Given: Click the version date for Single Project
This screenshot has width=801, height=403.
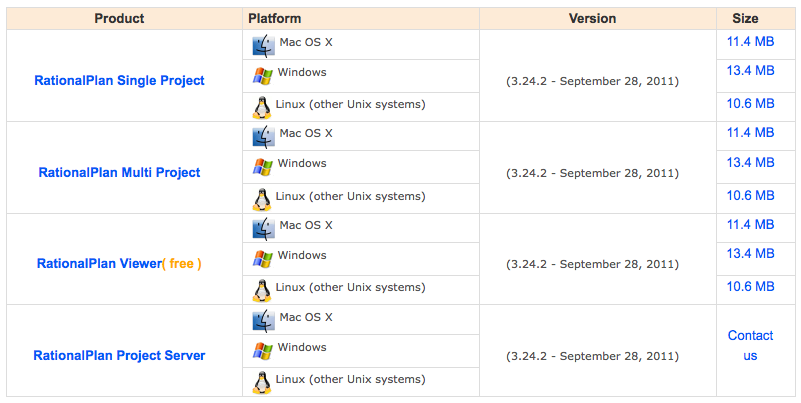Looking at the screenshot, I should tap(593, 82).
